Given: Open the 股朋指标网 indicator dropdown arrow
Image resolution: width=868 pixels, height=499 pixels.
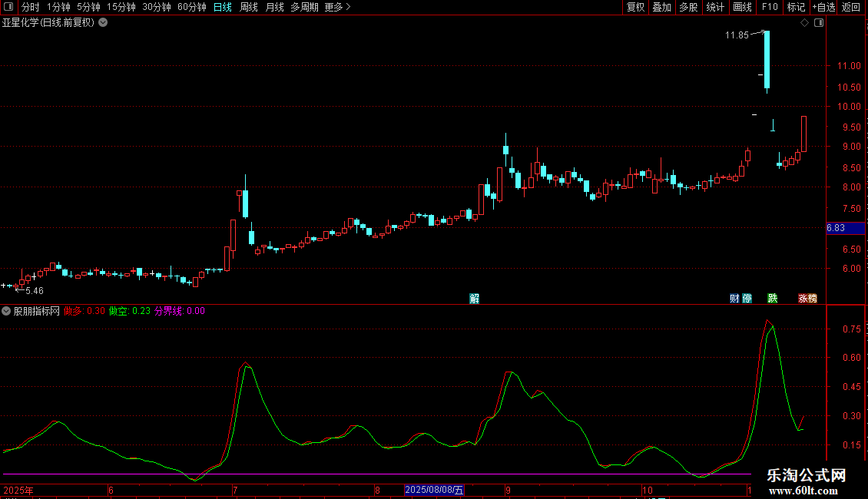Looking at the screenshot, I should (x=7, y=311).
